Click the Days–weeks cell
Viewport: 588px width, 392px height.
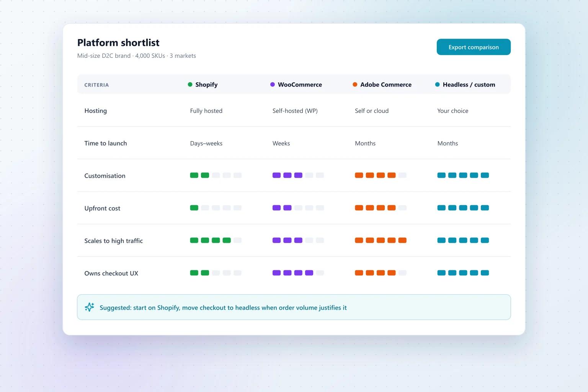206,143
